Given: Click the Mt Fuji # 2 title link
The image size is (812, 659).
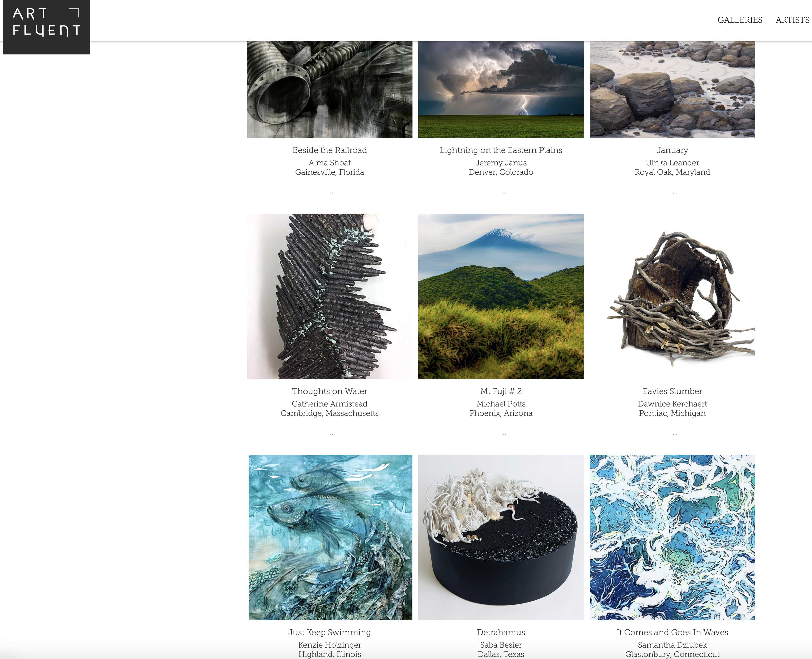Looking at the screenshot, I should click(501, 391).
